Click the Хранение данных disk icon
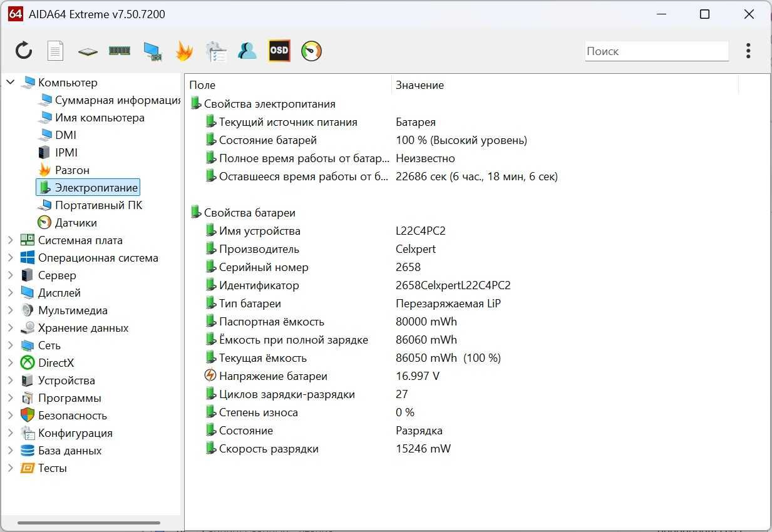The height and width of the screenshot is (532, 772). click(27, 327)
